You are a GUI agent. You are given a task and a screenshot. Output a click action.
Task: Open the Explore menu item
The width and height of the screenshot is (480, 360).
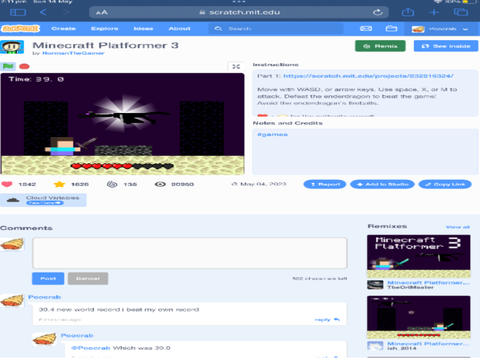click(x=105, y=29)
